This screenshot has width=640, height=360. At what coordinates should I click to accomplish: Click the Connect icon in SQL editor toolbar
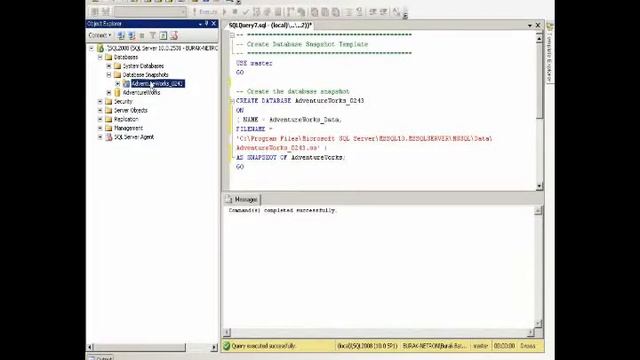[x=95, y=12]
